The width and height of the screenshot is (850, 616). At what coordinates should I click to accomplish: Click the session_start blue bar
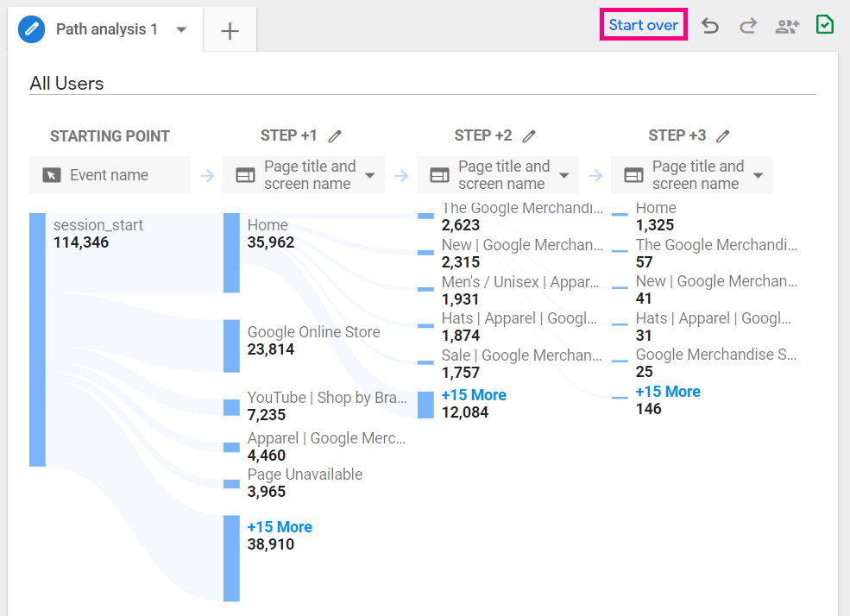coord(37,340)
